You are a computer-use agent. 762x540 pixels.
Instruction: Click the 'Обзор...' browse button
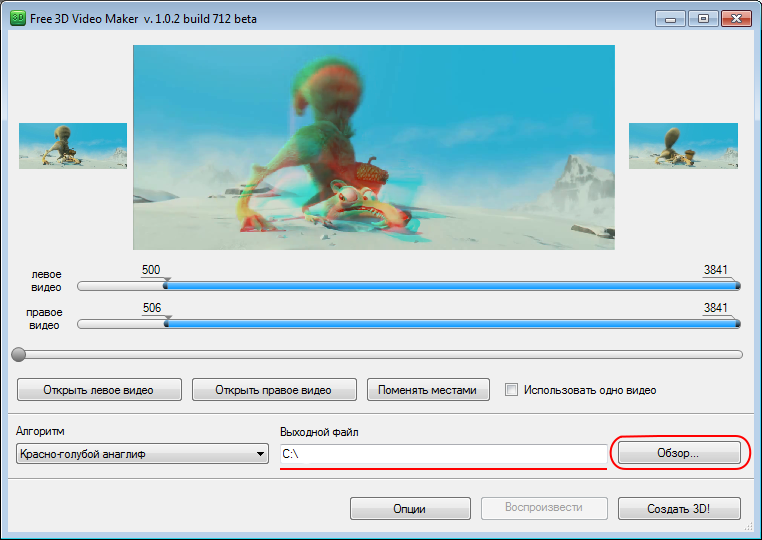679,453
